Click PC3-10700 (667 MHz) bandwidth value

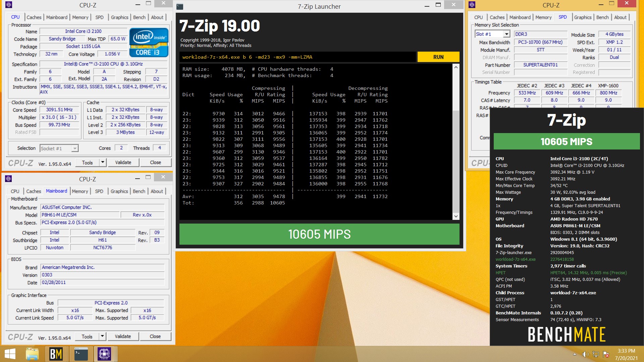540,42
